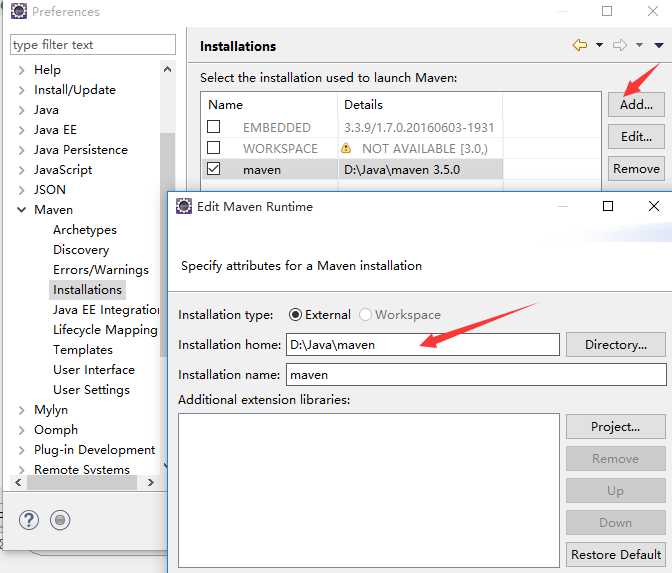Screen dimensions: 672x573
Task: Click the tree horizontal scrollbar thumb
Action: click(82, 482)
